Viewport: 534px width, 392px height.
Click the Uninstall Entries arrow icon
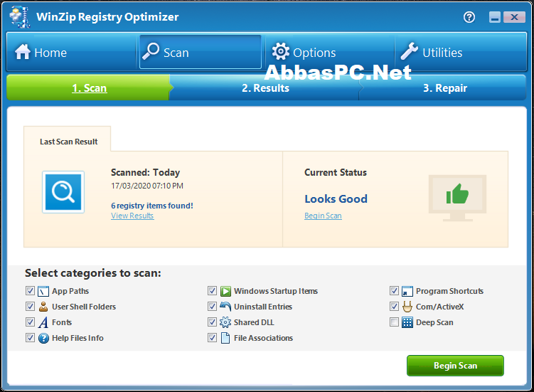click(x=225, y=307)
